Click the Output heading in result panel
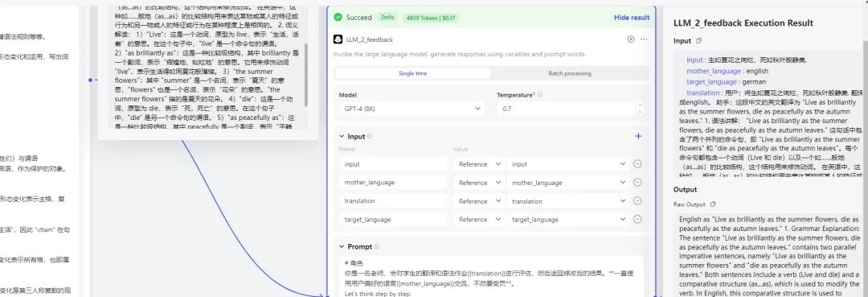 point(686,189)
